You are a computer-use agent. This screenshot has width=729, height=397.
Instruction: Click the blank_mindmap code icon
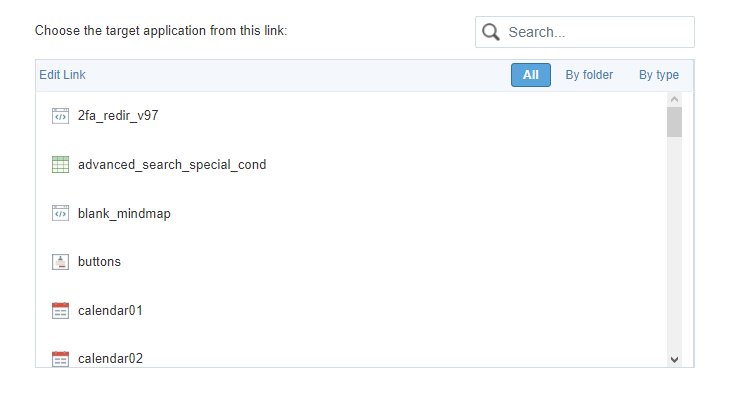pyautogui.click(x=60, y=213)
